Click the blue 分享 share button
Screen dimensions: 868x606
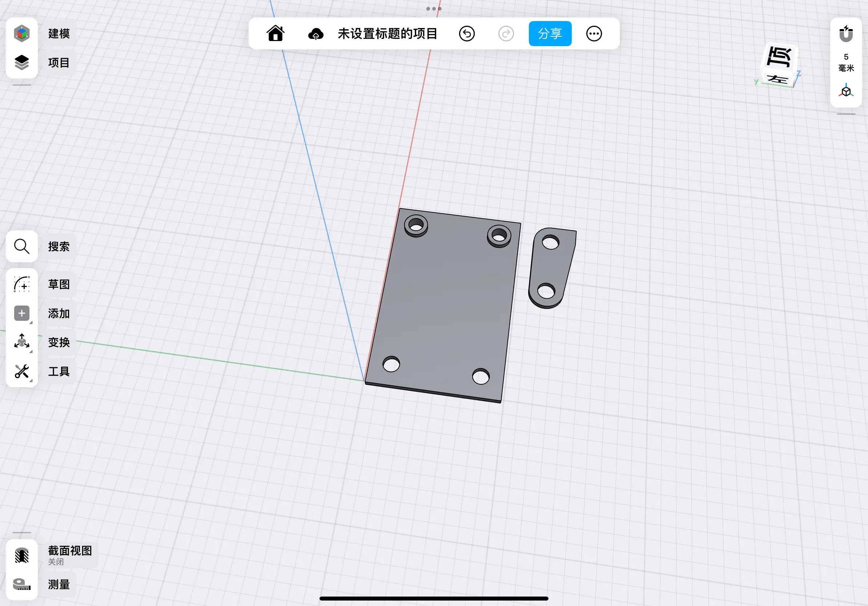point(550,34)
